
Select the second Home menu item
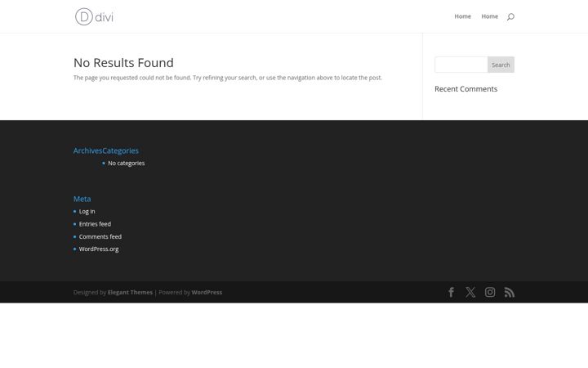490,16
